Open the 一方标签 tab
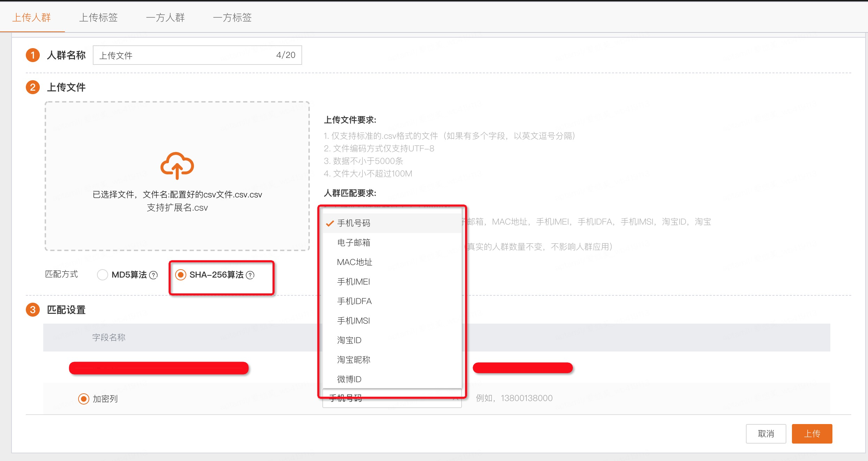Image resolution: width=868 pixels, height=461 pixels. 232,17
